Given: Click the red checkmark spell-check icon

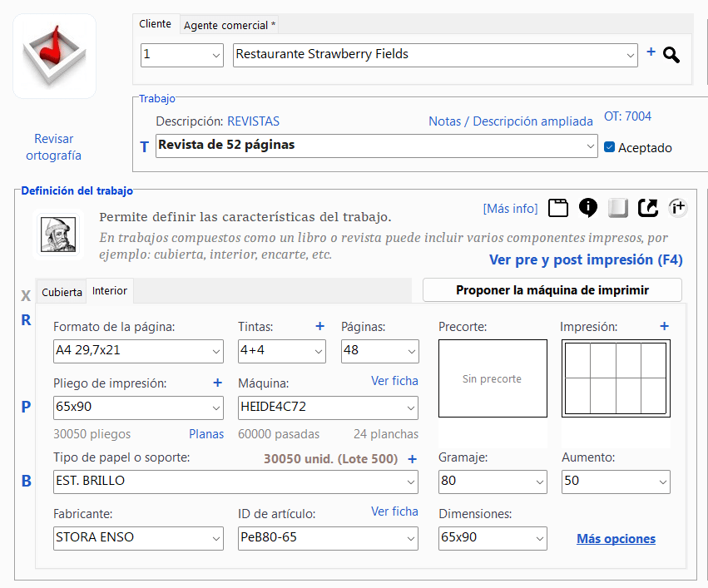Looking at the screenshot, I should (x=54, y=56).
